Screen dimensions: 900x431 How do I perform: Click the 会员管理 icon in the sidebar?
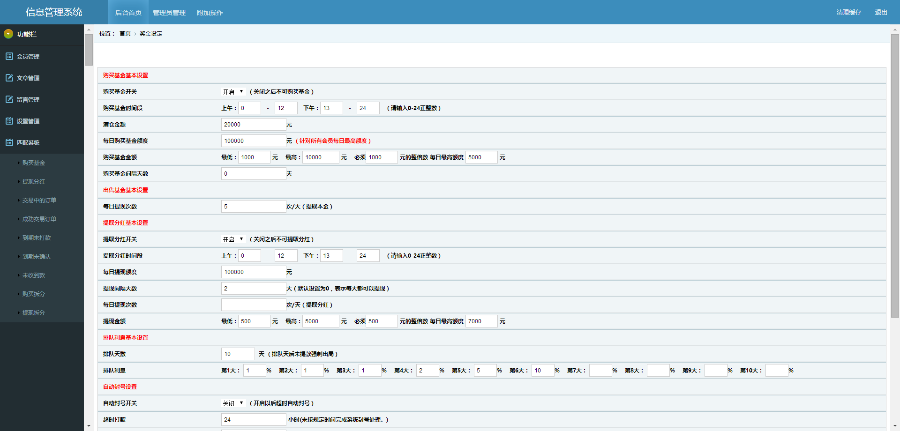9,56
